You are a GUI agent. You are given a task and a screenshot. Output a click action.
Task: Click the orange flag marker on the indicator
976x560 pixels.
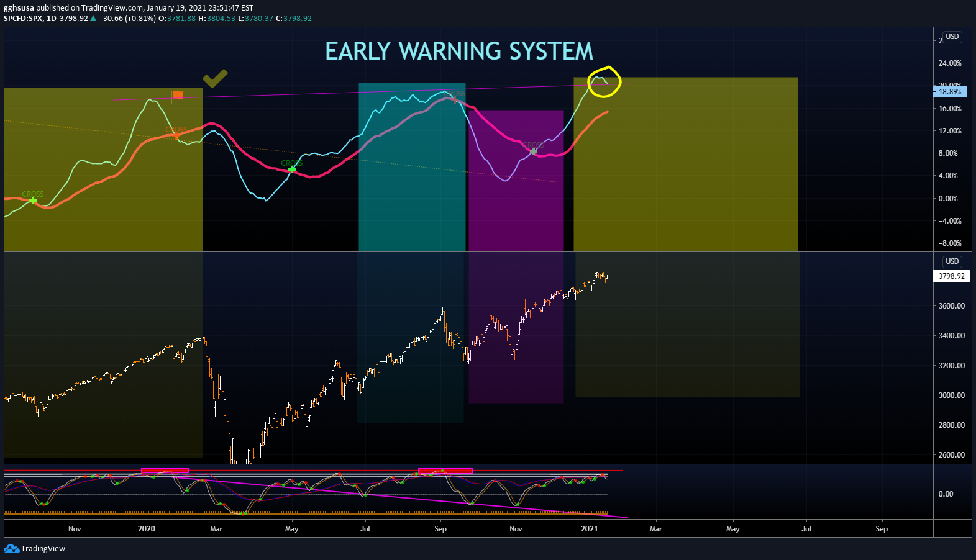coord(177,95)
